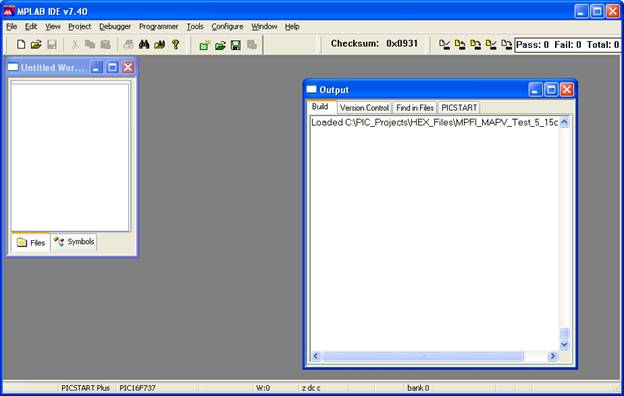Click the Open Project green folder icon
The width and height of the screenshot is (624, 396).
[x=220, y=45]
